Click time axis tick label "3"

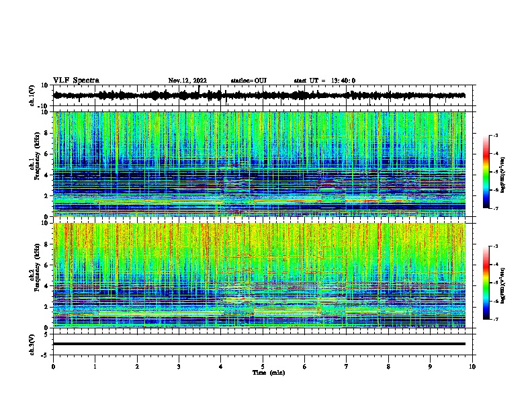pyautogui.click(x=179, y=367)
